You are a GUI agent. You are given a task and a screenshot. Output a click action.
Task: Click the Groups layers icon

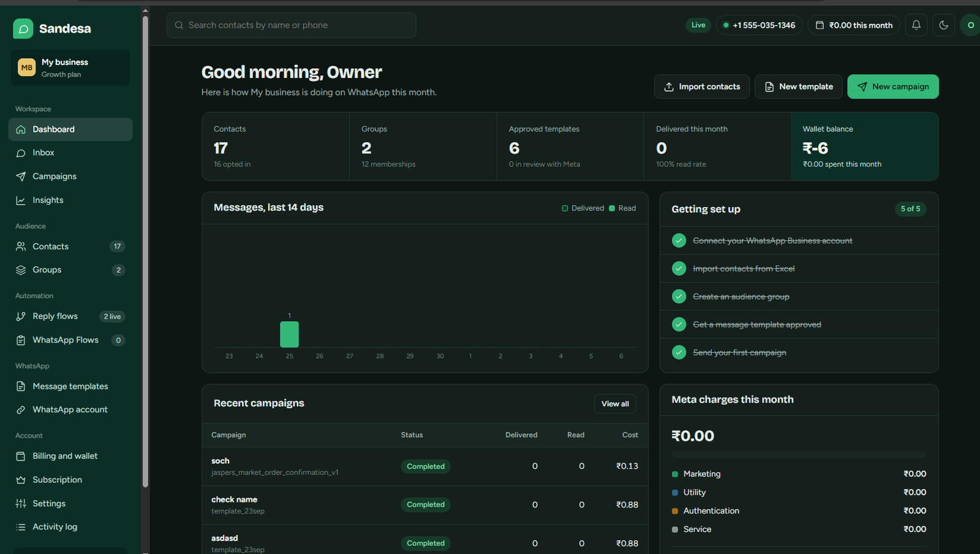pyautogui.click(x=21, y=270)
